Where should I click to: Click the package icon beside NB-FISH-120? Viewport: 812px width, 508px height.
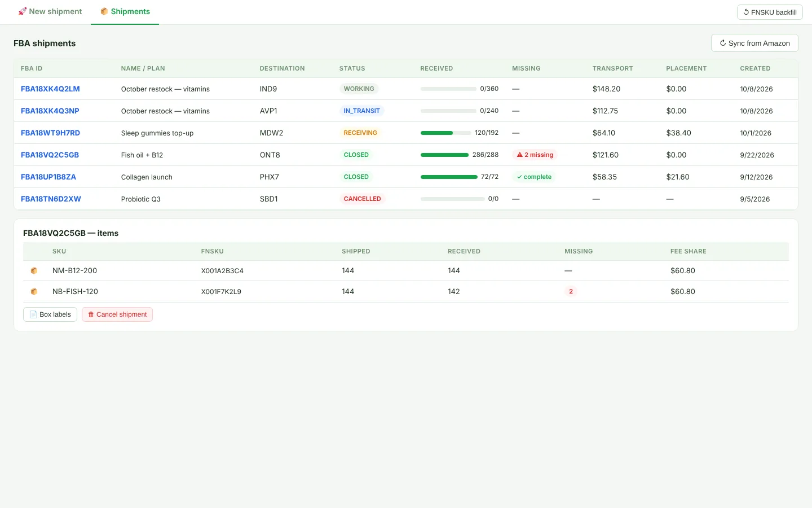point(34,292)
